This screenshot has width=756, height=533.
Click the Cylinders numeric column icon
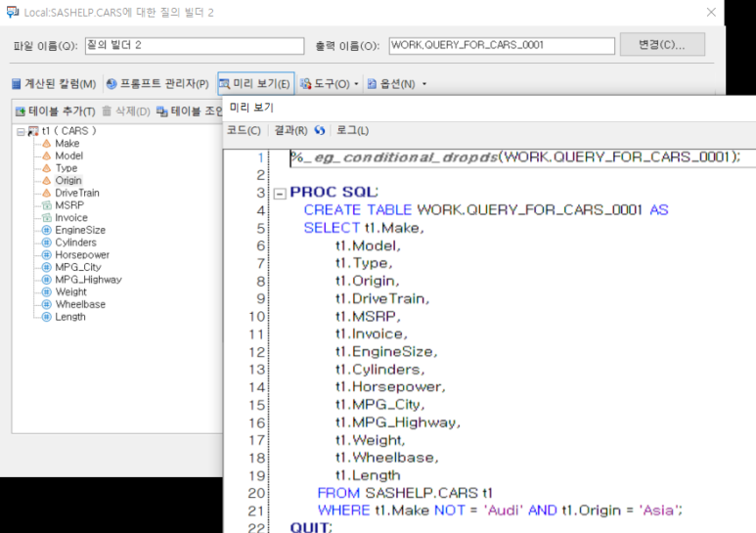click(46, 243)
